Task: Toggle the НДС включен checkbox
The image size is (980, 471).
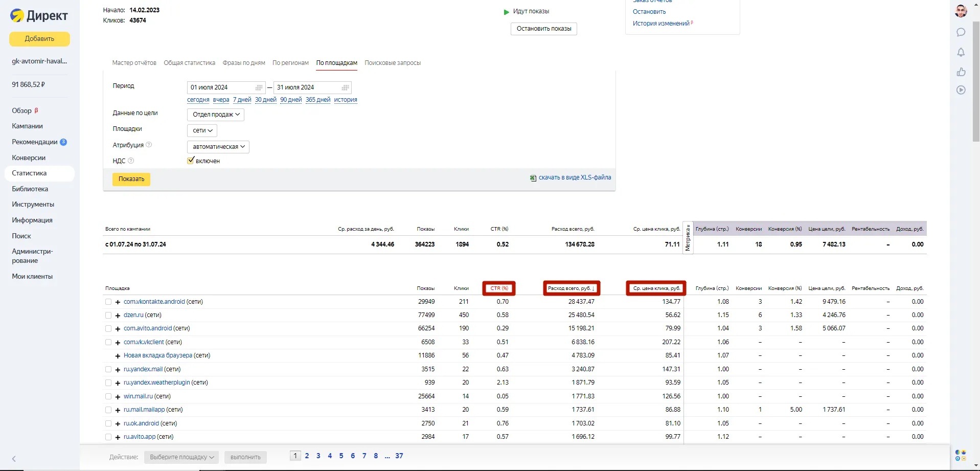Action: tap(191, 161)
